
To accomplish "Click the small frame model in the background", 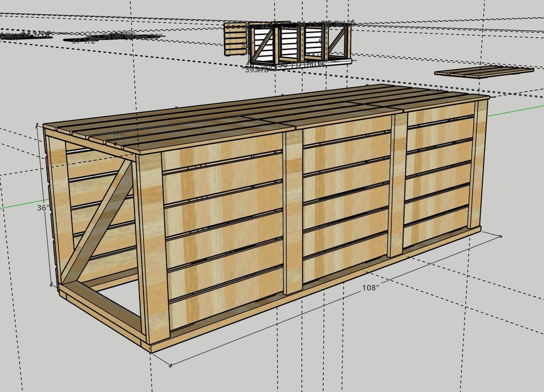I will [300, 43].
